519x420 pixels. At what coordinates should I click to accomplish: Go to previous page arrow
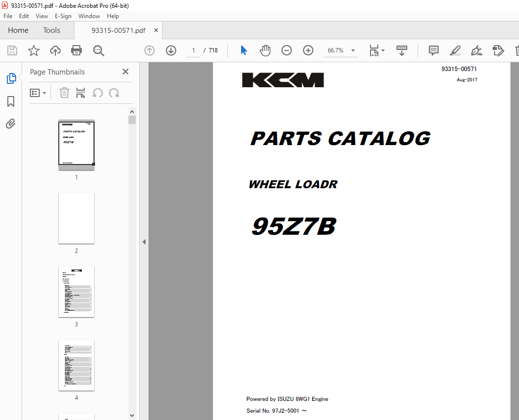tap(149, 50)
